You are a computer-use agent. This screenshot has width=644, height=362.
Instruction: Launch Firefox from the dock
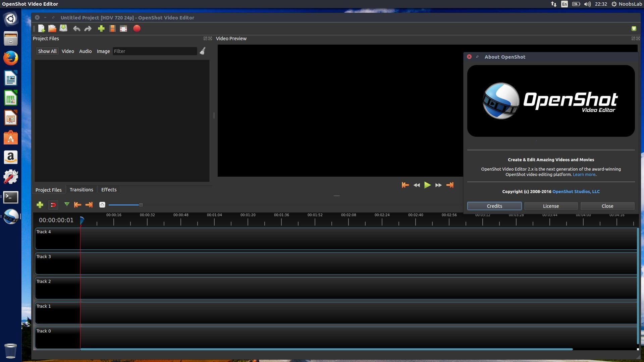point(11,58)
